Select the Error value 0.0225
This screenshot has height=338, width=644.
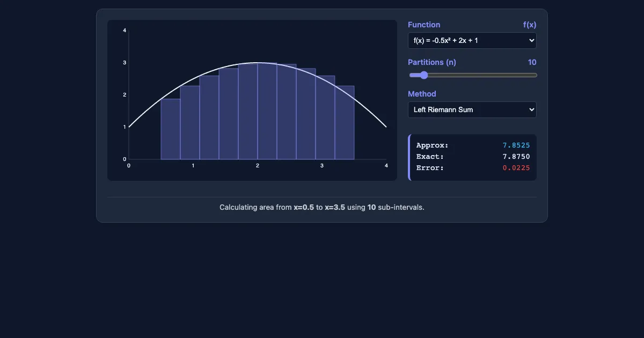(516, 168)
